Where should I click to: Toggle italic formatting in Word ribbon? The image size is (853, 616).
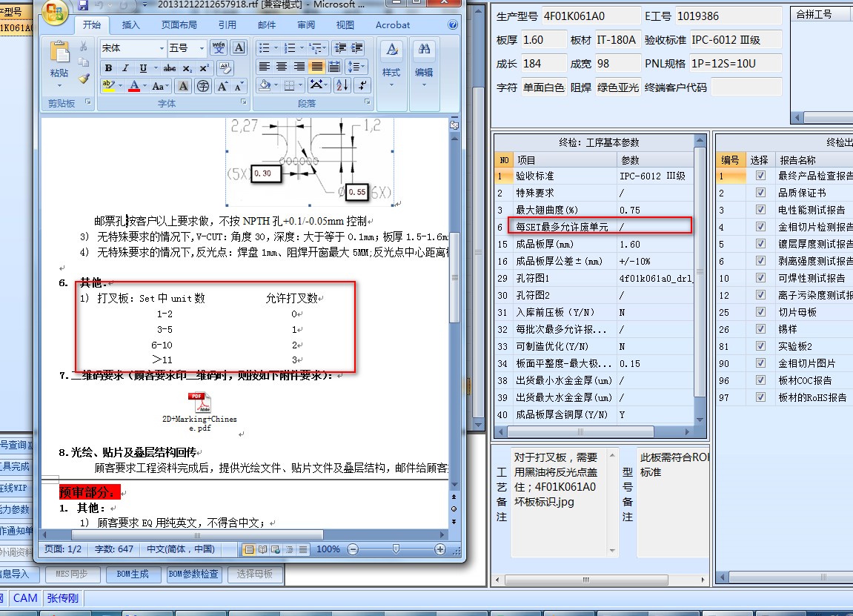pos(126,68)
